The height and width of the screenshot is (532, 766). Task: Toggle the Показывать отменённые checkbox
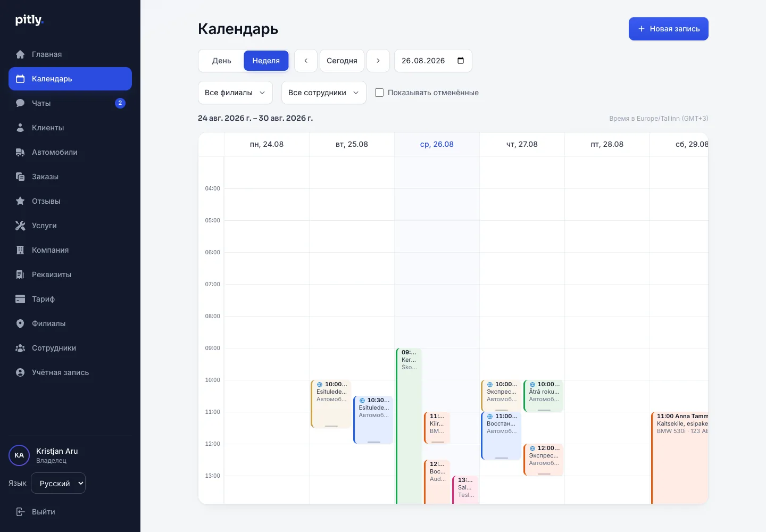[379, 93]
